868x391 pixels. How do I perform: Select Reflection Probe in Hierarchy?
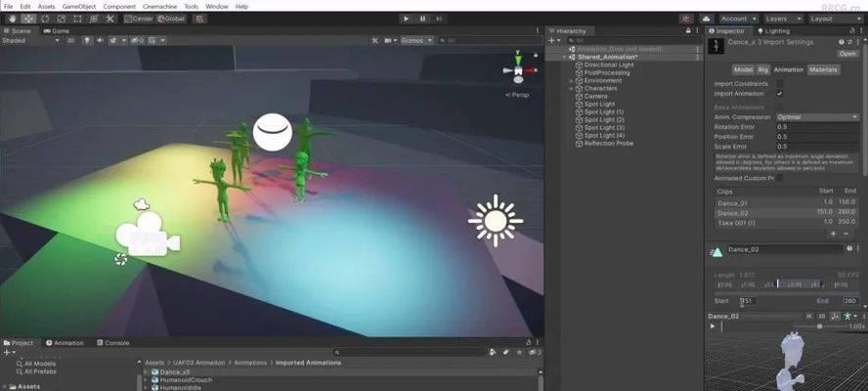point(608,144)
